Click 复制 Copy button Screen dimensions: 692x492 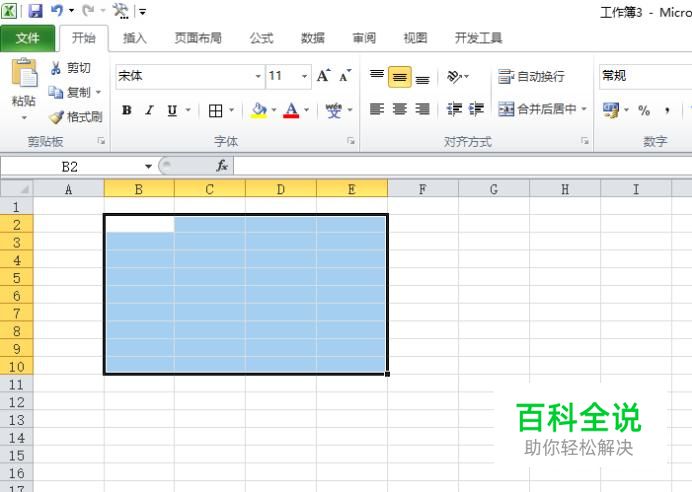[70, 92]
